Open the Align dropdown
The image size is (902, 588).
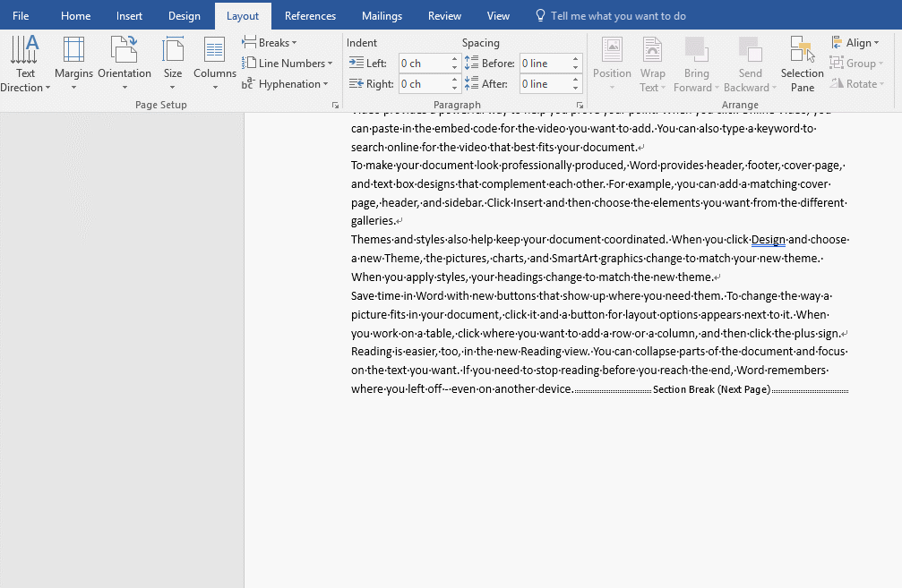(855, 42)
